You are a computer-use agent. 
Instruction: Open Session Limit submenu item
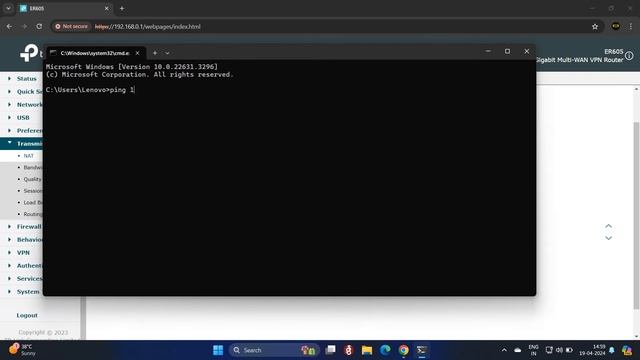[33, 191]
